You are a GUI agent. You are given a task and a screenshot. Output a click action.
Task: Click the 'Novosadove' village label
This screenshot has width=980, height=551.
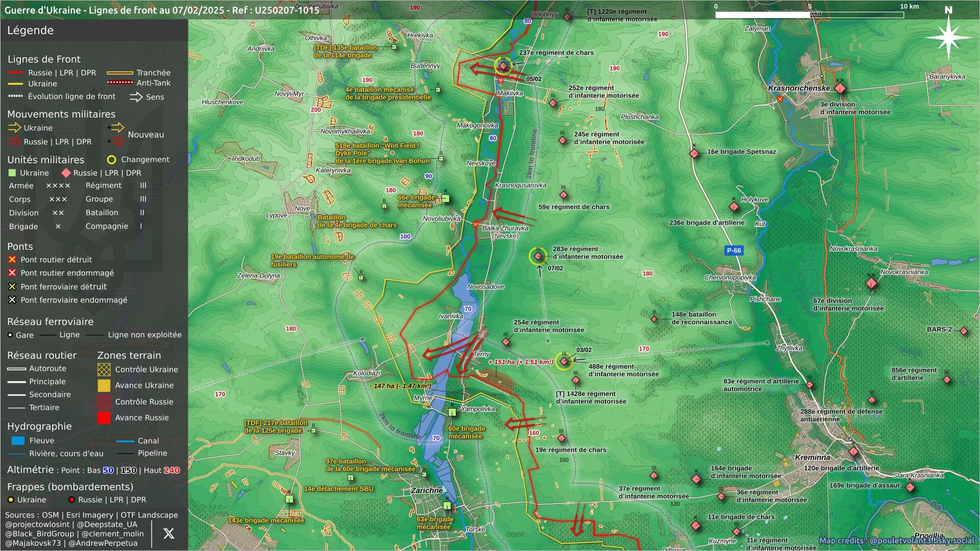click(485, 287)
